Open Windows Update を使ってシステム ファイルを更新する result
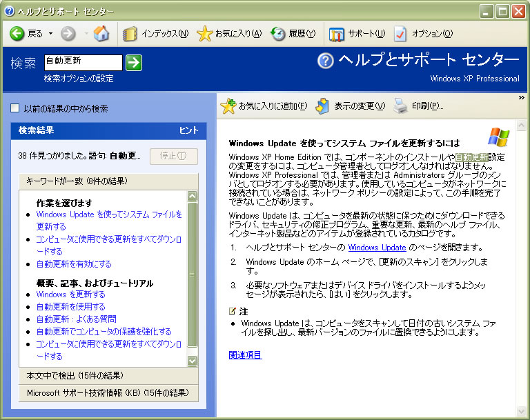 tap(109, 220)
